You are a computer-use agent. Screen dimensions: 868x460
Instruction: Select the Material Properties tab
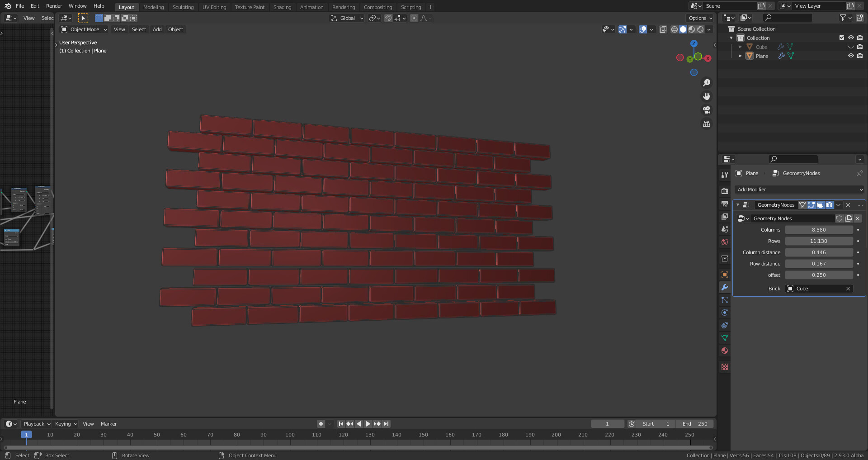(x=725, y=351)
